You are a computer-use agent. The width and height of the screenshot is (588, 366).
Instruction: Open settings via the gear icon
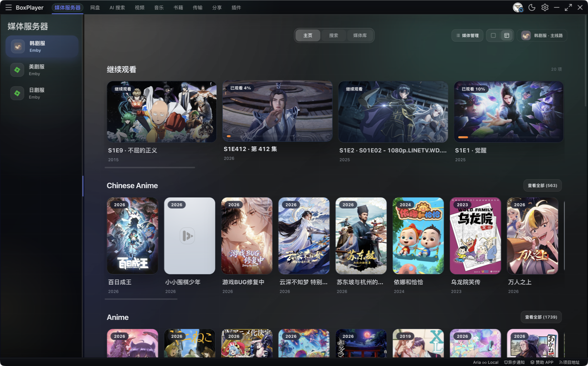coord(545,8)
